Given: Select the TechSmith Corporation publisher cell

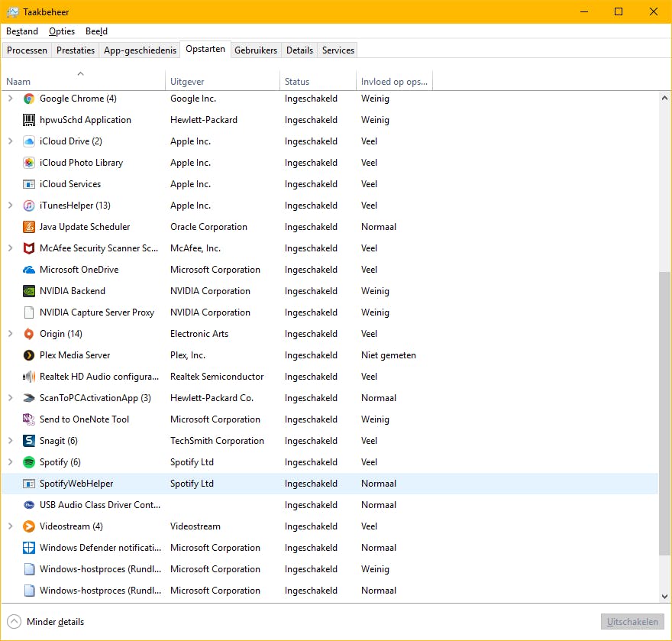Looking at the screenshot, I should 217,441.
